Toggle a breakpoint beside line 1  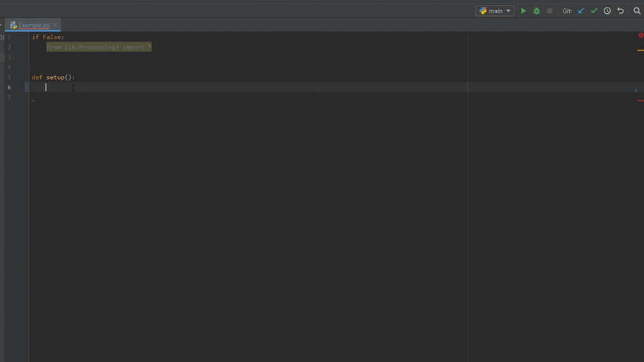tap(21, 36)
